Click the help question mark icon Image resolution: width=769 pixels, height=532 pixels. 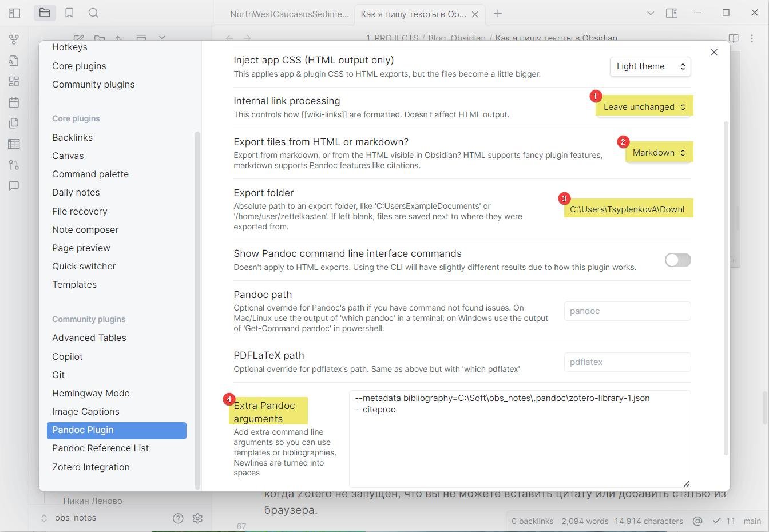point(178,518)
